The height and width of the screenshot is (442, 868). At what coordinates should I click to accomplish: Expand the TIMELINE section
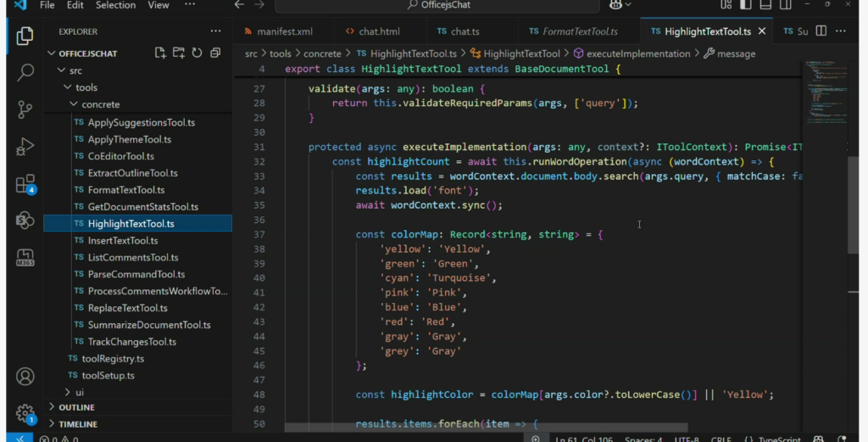point(78,423)
